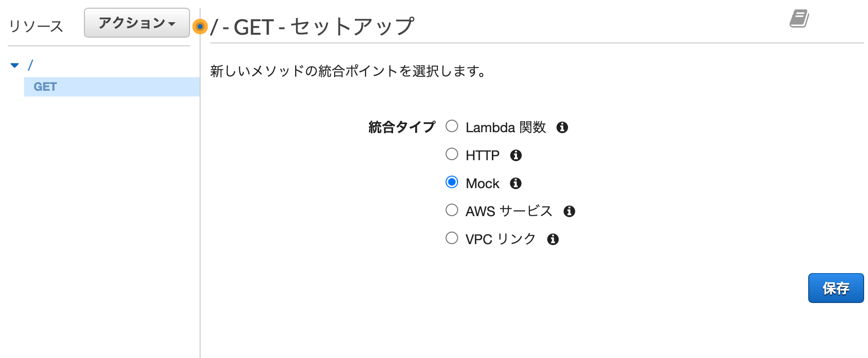The image size is (868, 358).
Task: Click info icon beside Mock option
Action: 516,183
